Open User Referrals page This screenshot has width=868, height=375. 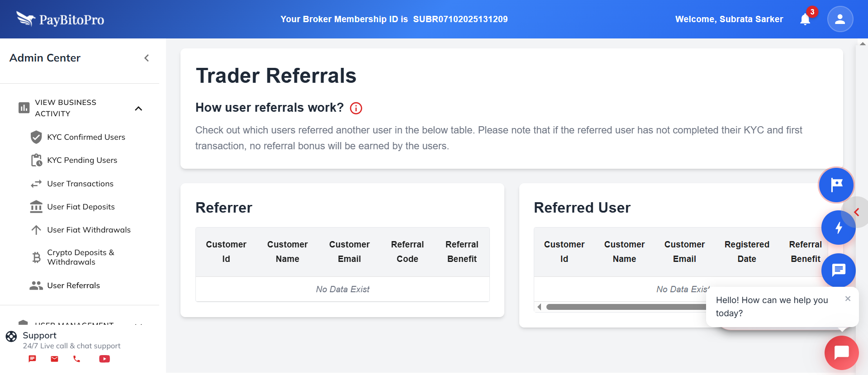tap(73, 285)
